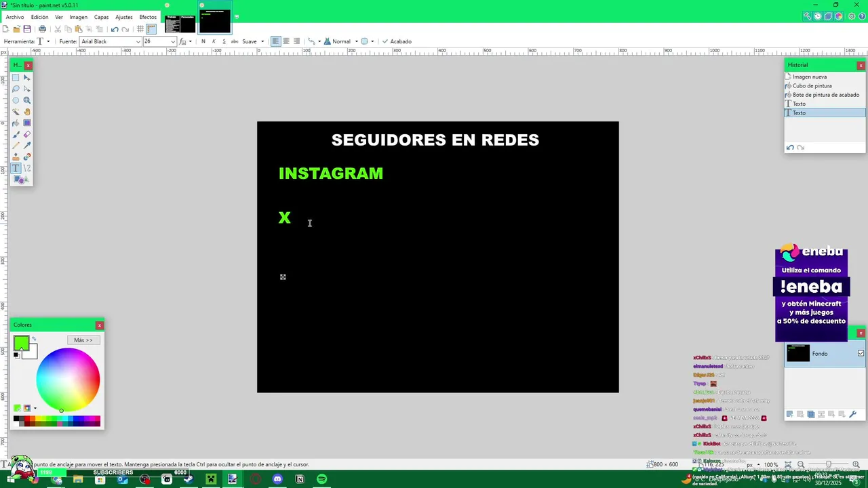This screenshot has height=488, width=868.
Task: Adjust the zoom slider in status bar
Action: point(828,465)
